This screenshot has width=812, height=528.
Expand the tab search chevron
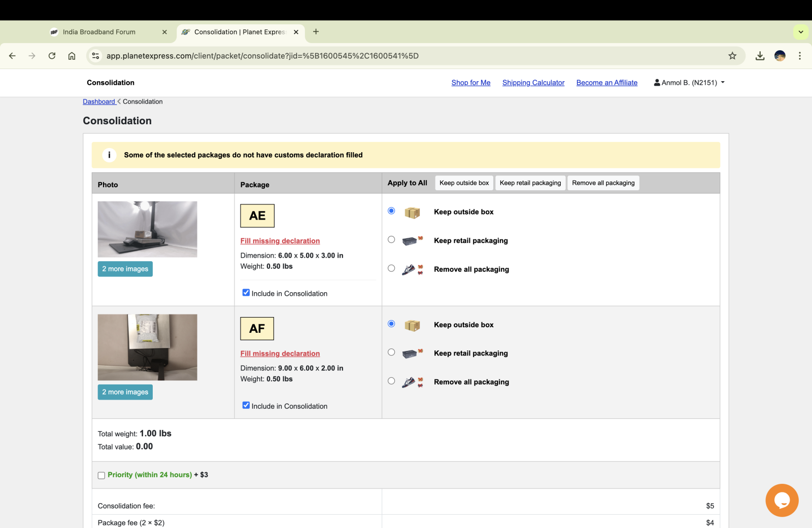coord(801,32)
